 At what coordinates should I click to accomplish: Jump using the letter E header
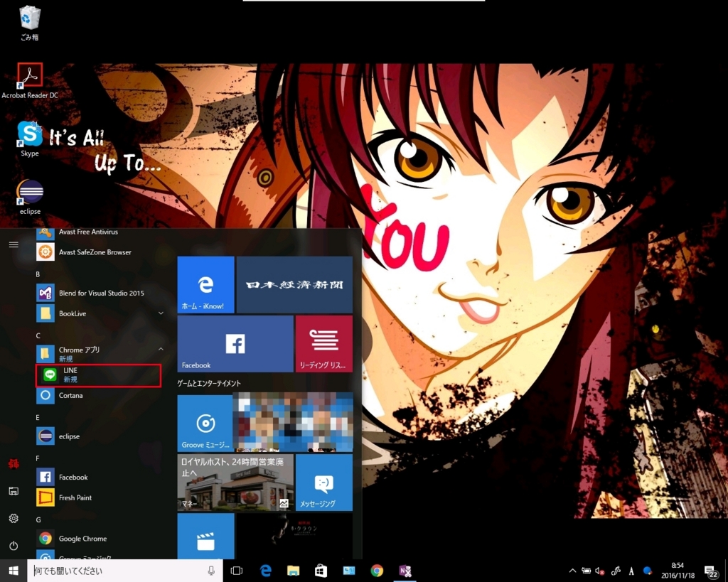pyautogui.click(x=38, y=417)
